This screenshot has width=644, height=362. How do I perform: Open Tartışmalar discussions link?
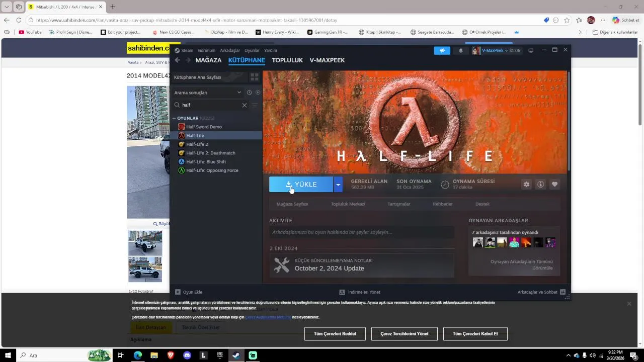point(398,204)
